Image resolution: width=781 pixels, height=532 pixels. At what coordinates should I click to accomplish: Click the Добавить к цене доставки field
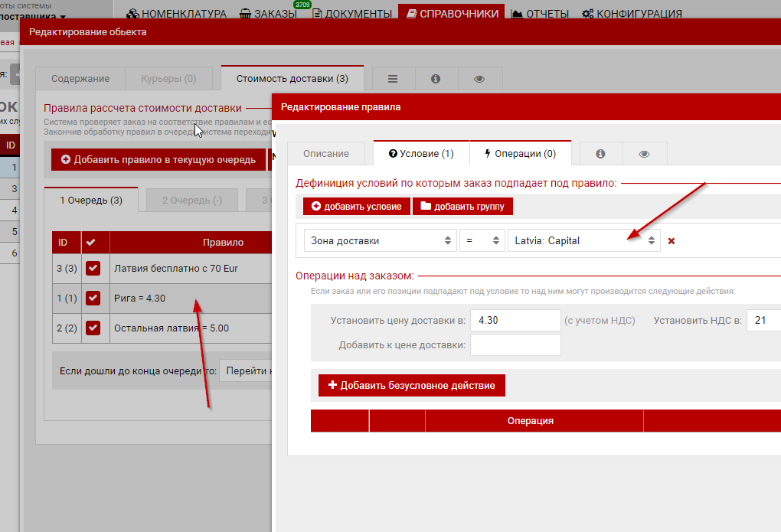515,345
